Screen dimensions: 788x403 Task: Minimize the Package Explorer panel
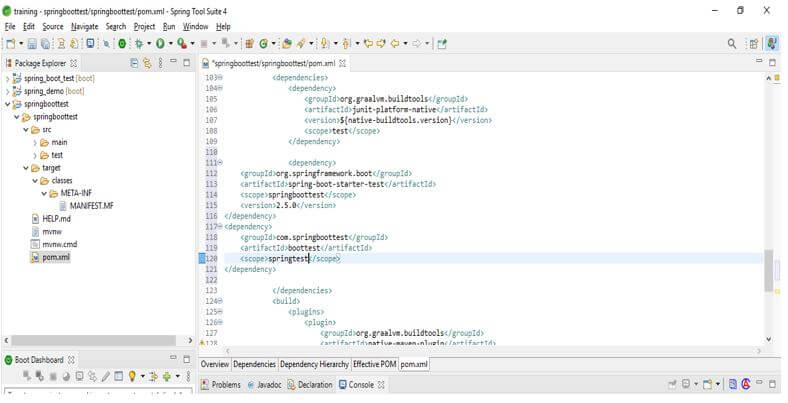coord(173,63)
